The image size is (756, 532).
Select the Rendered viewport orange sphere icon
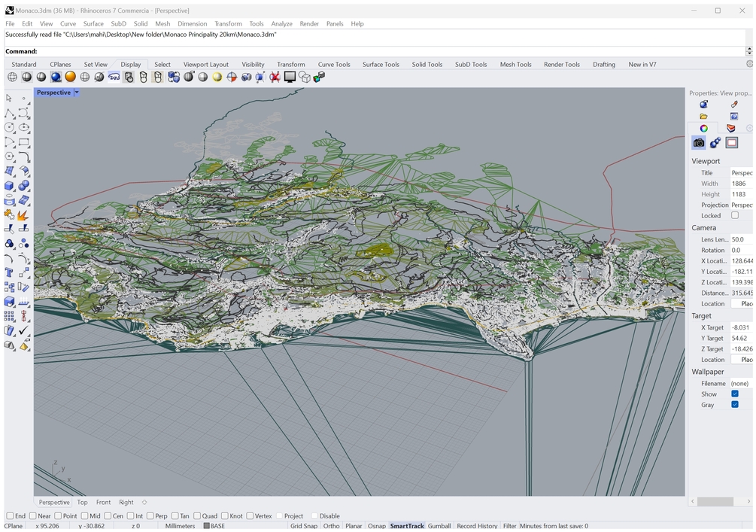(x=70, y=77)
